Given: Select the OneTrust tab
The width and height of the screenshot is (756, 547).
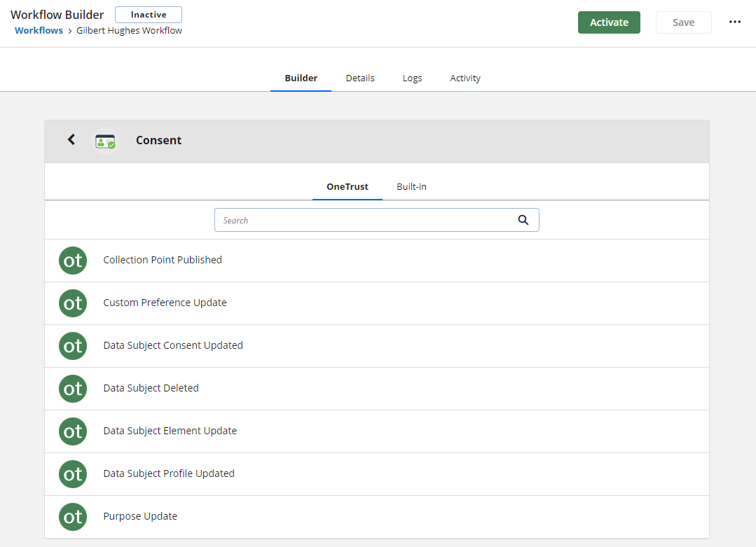Looking at the screenshot, I should (347, 186).
